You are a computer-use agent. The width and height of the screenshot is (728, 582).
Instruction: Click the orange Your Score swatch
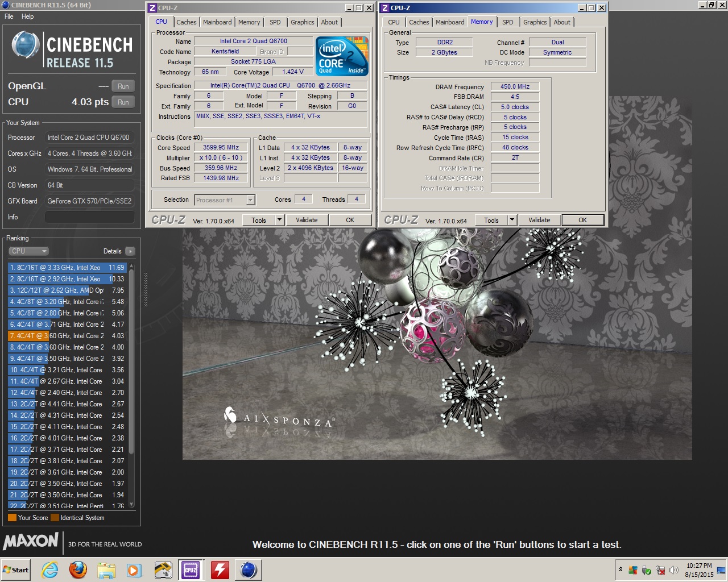[12, 518]
